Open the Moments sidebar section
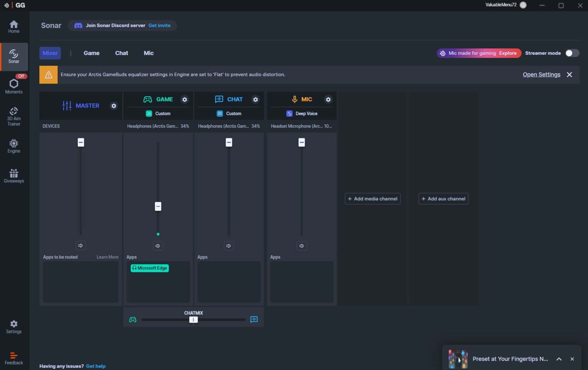588x370 pixels. [x=14, y=86]
